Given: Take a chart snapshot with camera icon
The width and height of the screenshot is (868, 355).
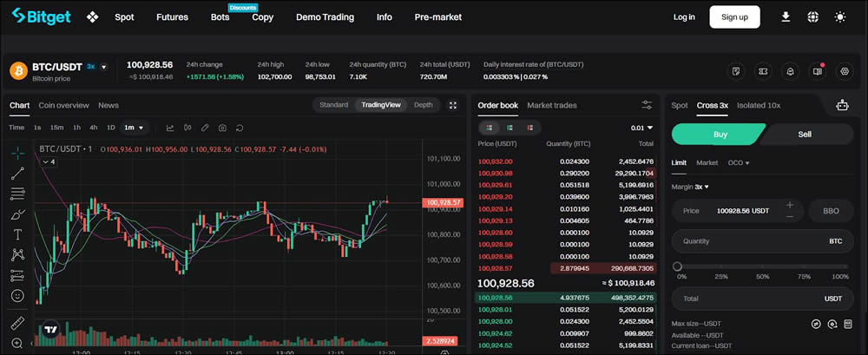Looking at the screenshot, I should point(223,128).
